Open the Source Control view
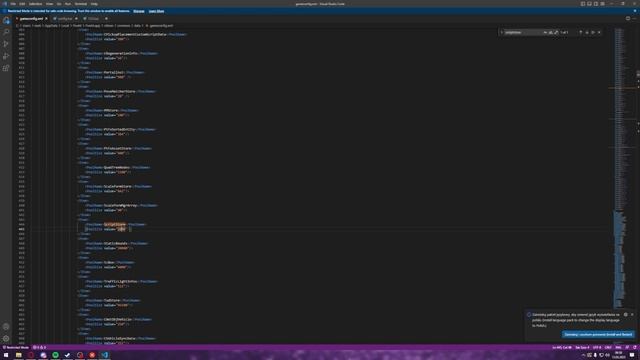This screenshot has height=360, width=640. click(x=6, y=44)
